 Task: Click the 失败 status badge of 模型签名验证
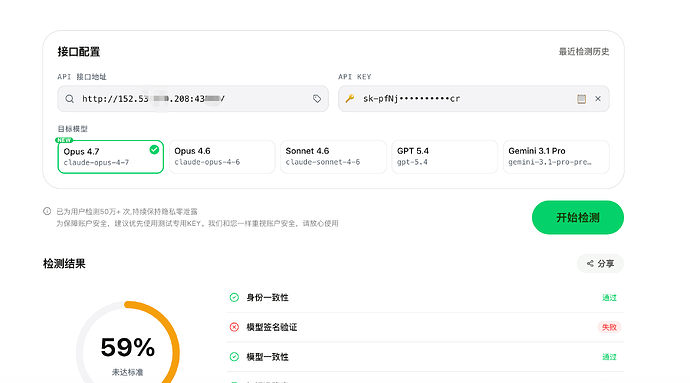tap(609, 327)
